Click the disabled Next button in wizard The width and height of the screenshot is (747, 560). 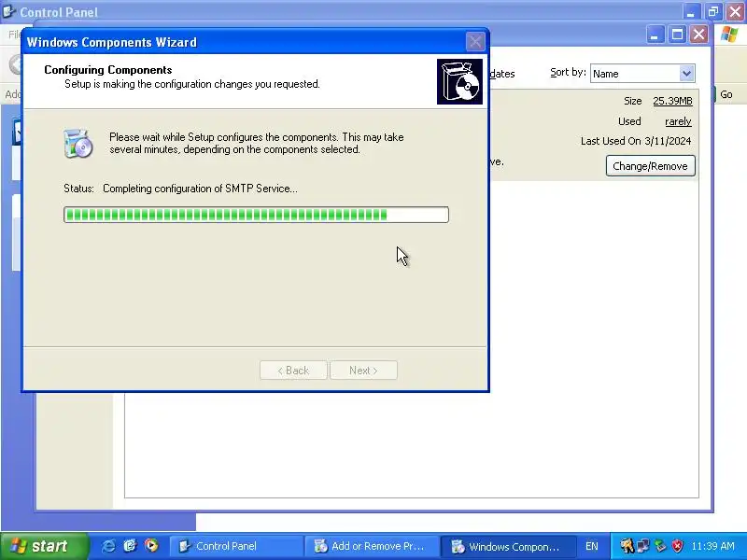pos(363,370)
